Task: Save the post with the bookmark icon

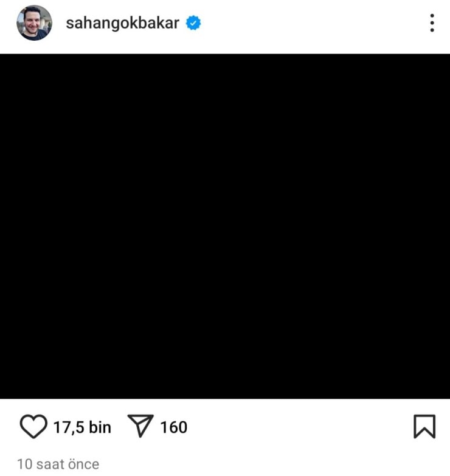Action: coord(424,426)
